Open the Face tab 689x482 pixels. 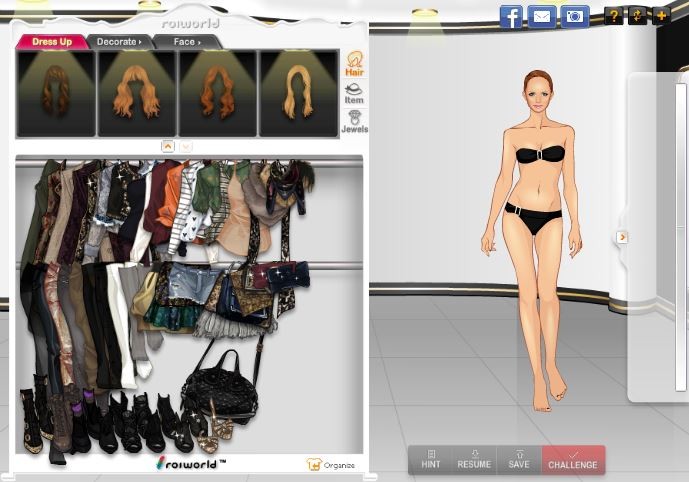click(x=186, y=42)
